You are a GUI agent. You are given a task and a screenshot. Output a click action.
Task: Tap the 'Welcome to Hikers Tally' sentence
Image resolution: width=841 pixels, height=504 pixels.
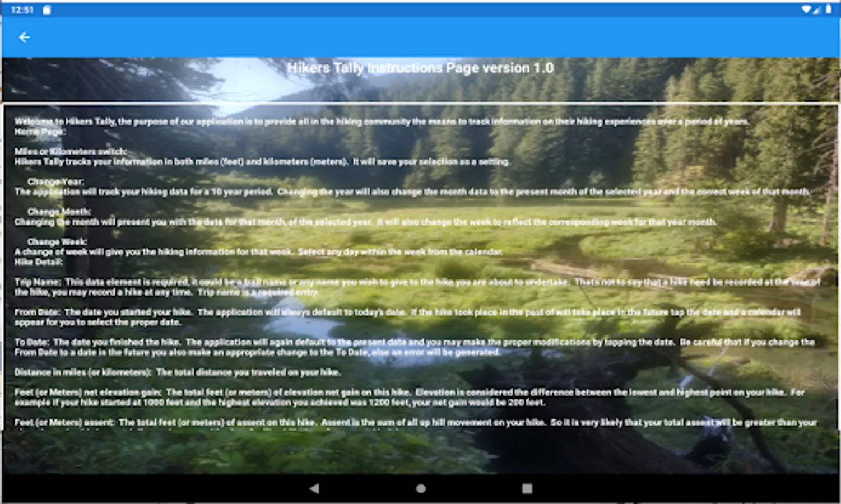382,122
